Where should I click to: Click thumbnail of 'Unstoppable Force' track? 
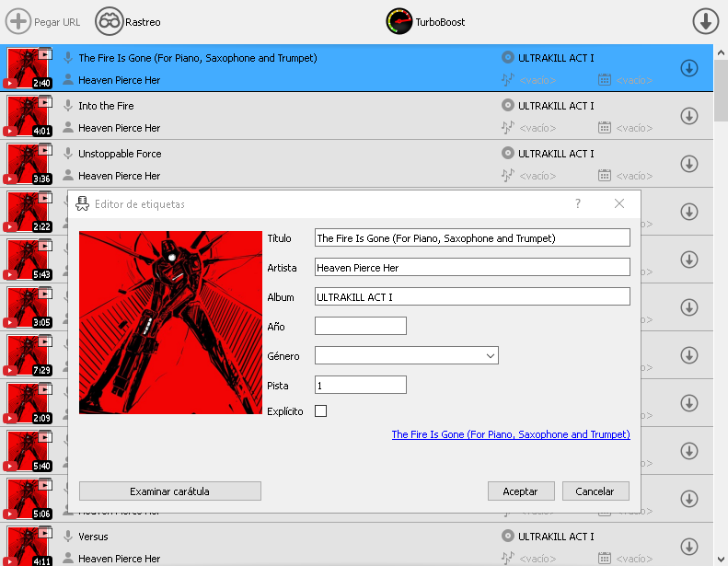(x=28, y=164)
